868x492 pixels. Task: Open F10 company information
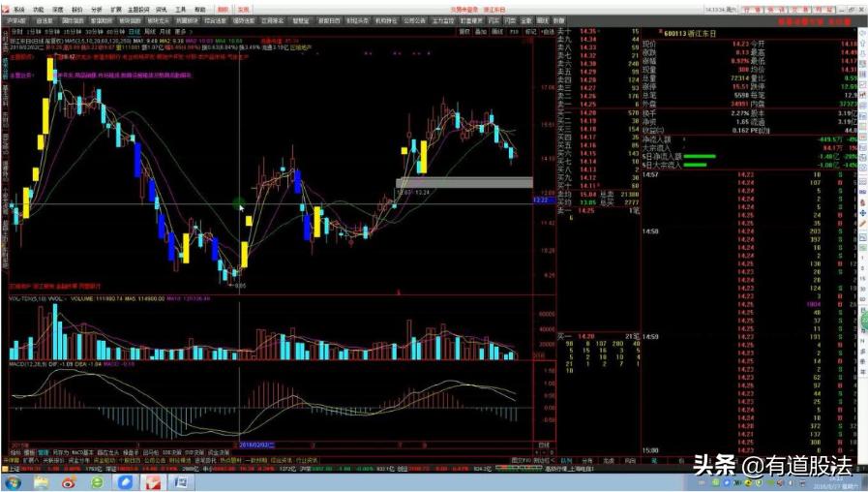coord(514,32)
